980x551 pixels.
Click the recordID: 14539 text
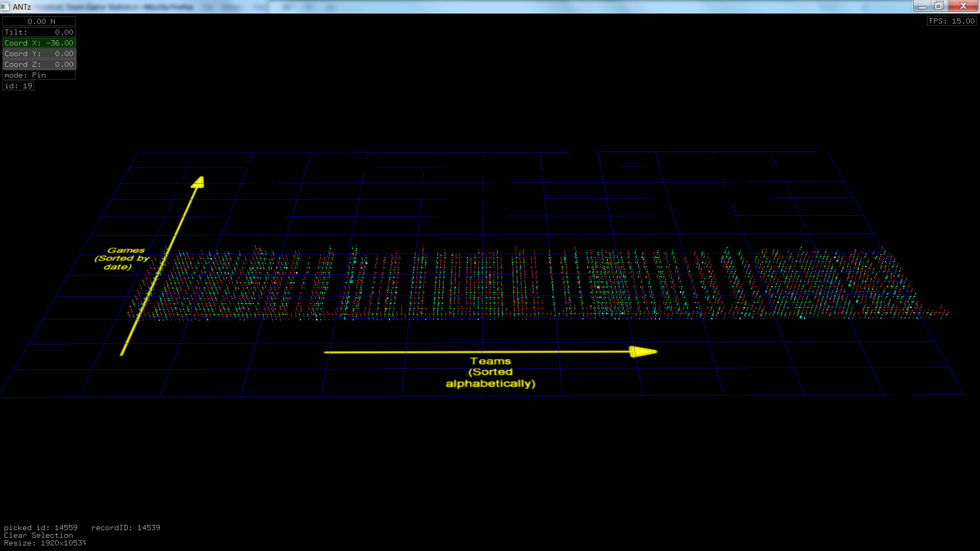point(126,528)
